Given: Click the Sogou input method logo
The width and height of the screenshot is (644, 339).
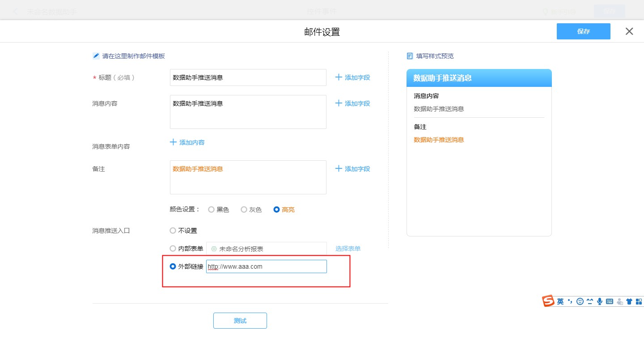Looking at the screenshot, I should pos(548,301).
